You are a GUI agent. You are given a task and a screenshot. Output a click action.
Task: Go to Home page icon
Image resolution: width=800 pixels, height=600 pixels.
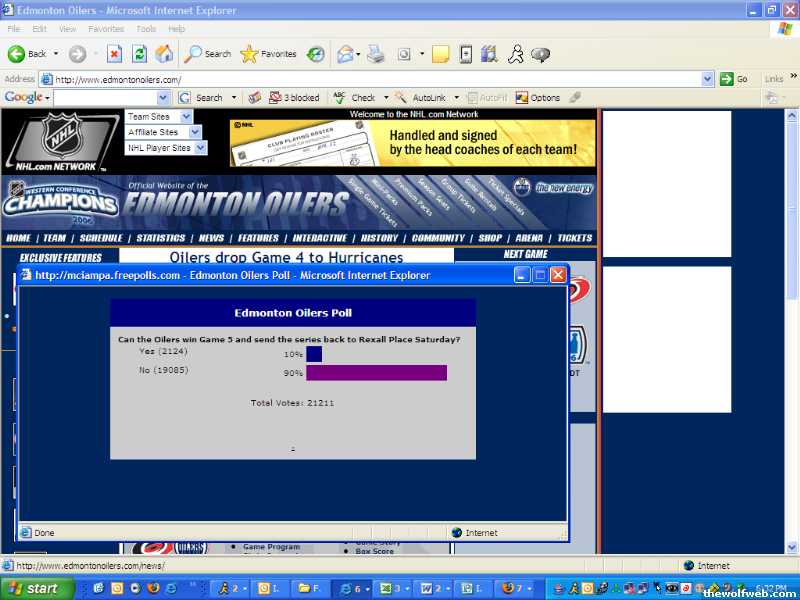point(164,54)
